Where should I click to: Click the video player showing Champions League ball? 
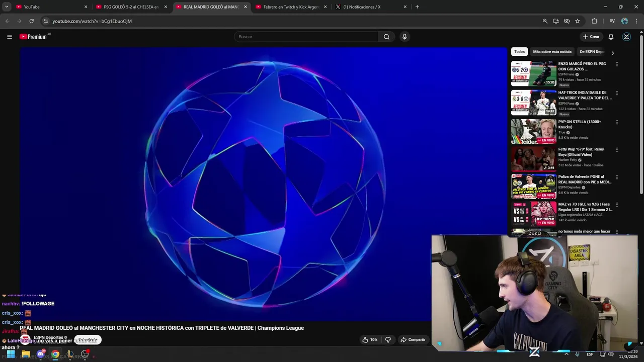[x=263, y=184]
